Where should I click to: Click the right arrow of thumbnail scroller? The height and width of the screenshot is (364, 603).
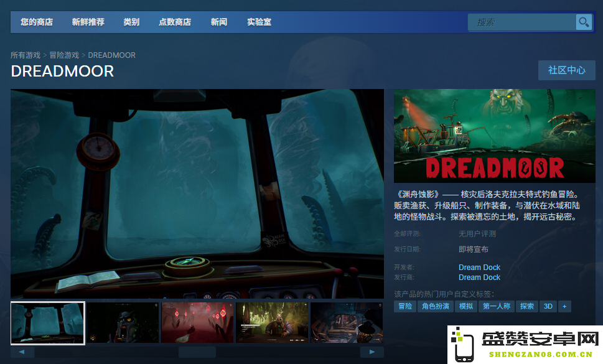[372, 352]
